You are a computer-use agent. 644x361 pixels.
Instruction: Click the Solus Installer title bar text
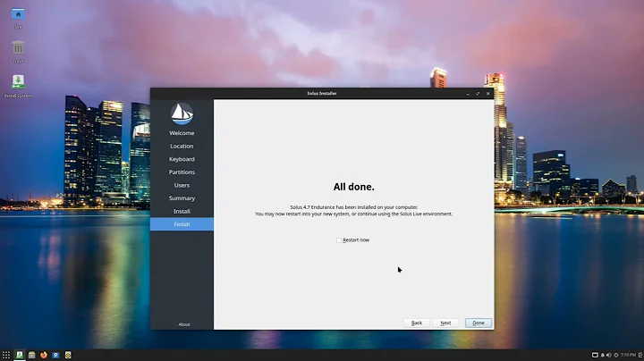(322, 94)
